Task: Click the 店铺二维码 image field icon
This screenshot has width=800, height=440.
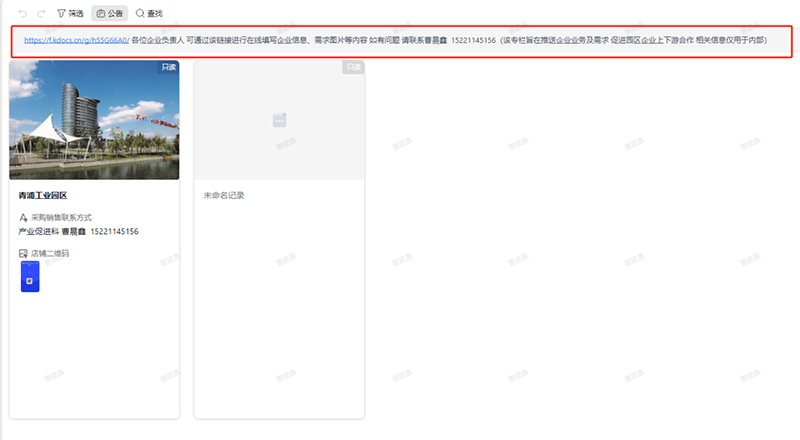Action: coord(24,254)
